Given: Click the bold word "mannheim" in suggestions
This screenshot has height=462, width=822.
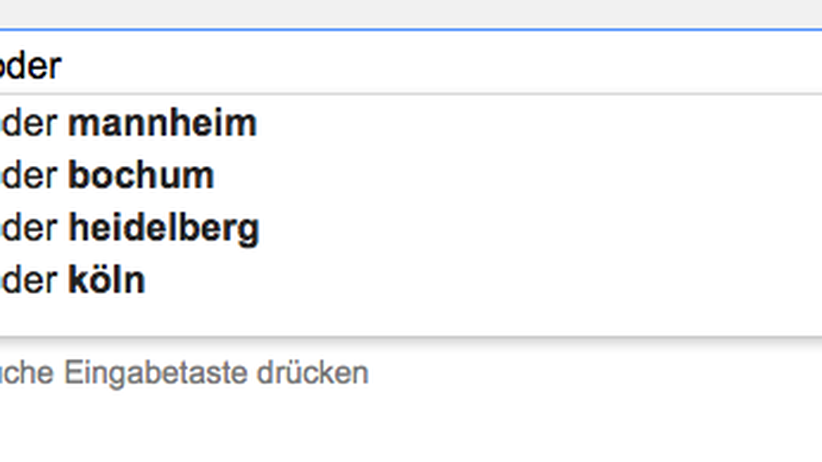Looking at the screenshot, I should click(x=162, y=124).
